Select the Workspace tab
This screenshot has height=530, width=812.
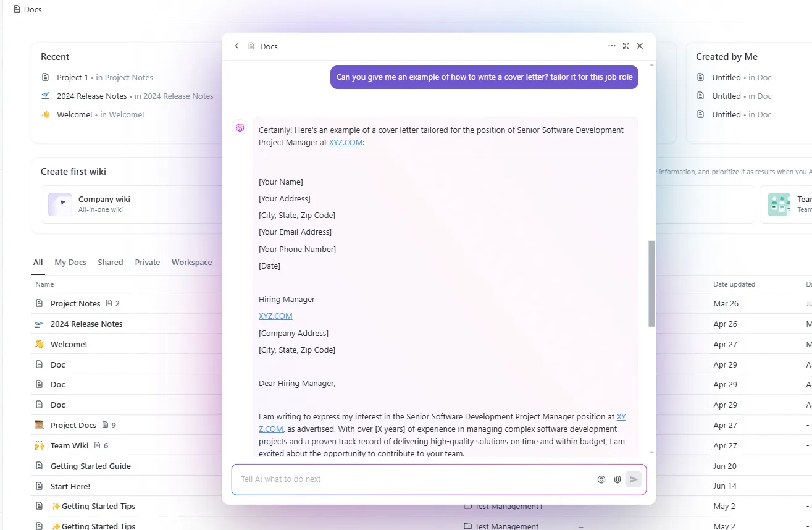192,262
